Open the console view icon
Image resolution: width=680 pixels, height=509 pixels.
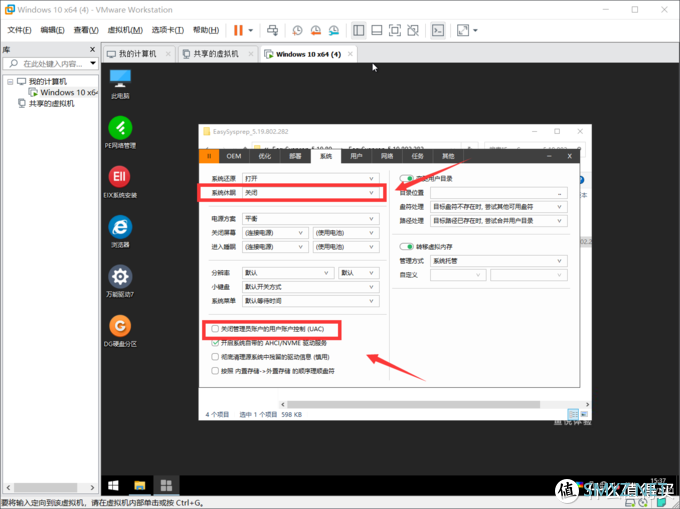pos(438,30)
